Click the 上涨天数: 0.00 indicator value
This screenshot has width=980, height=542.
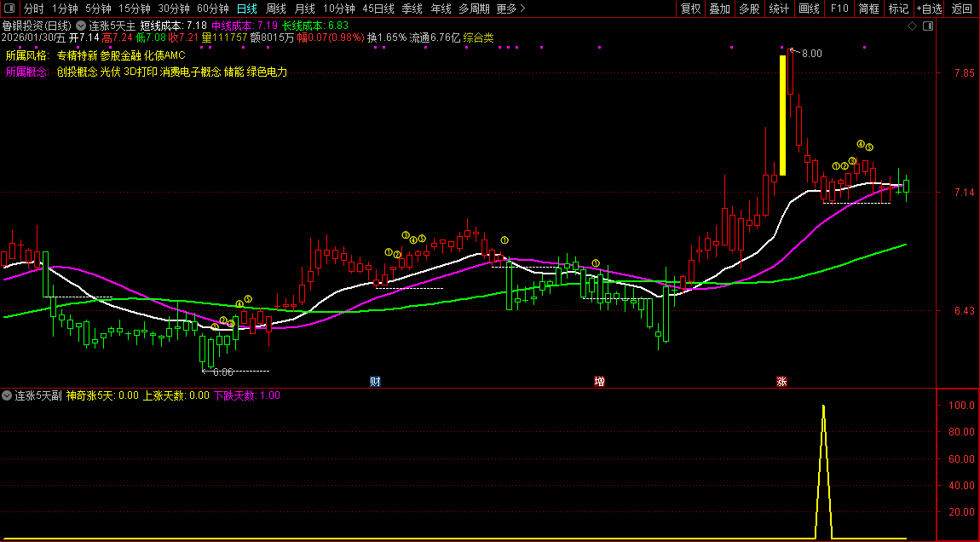tap(176, 395)
